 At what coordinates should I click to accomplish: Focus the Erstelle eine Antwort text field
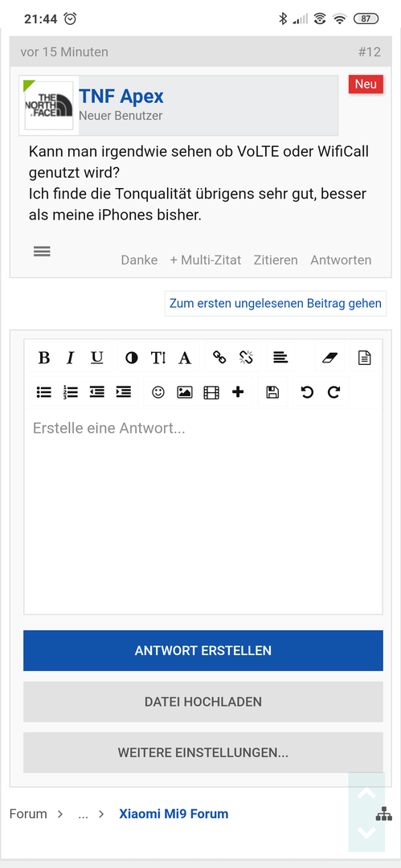pos(203,511)
